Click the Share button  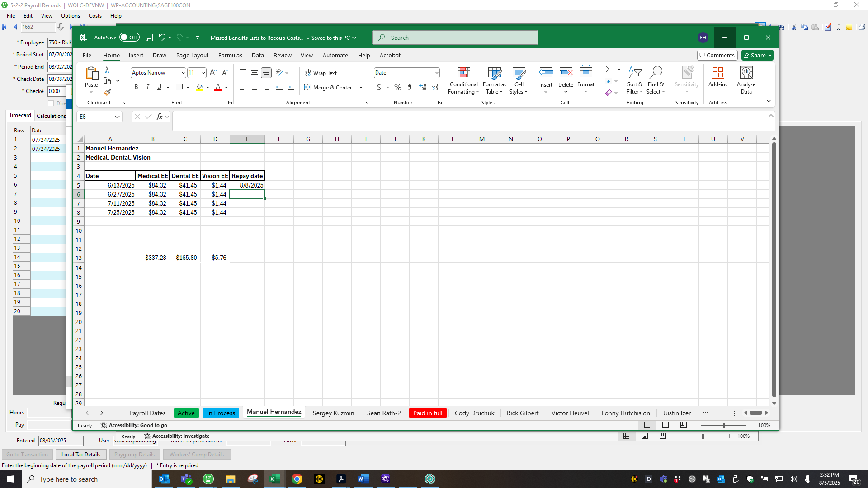757,55
